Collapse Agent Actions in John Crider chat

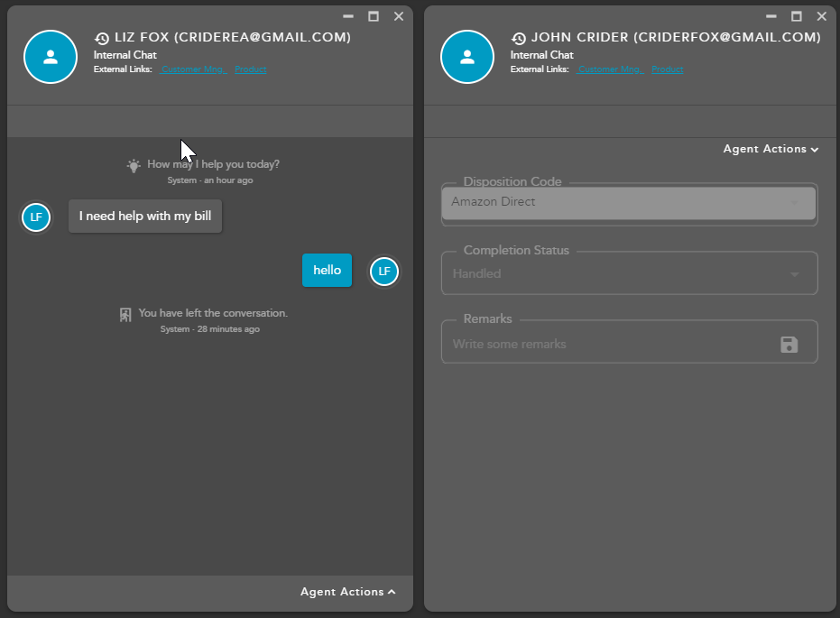(771, 150)
